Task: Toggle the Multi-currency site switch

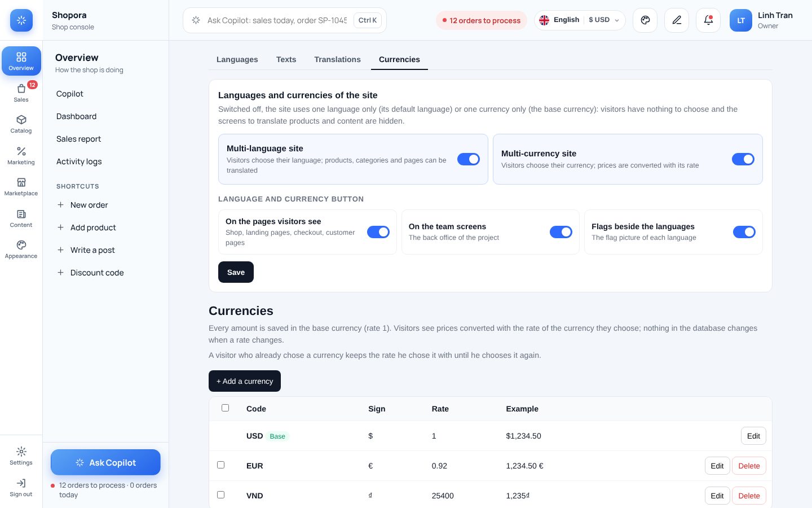Action: pyautogui.click(x=743, y=159)
